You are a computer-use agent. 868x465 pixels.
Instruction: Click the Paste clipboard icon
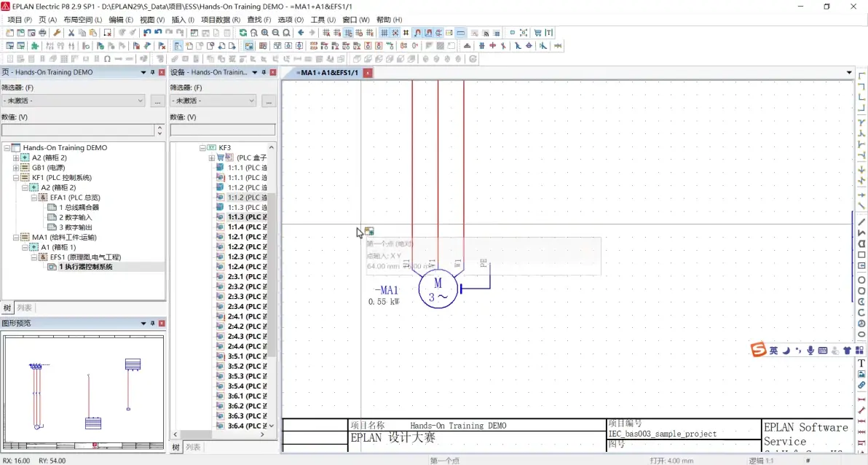(x=93, y=33)
